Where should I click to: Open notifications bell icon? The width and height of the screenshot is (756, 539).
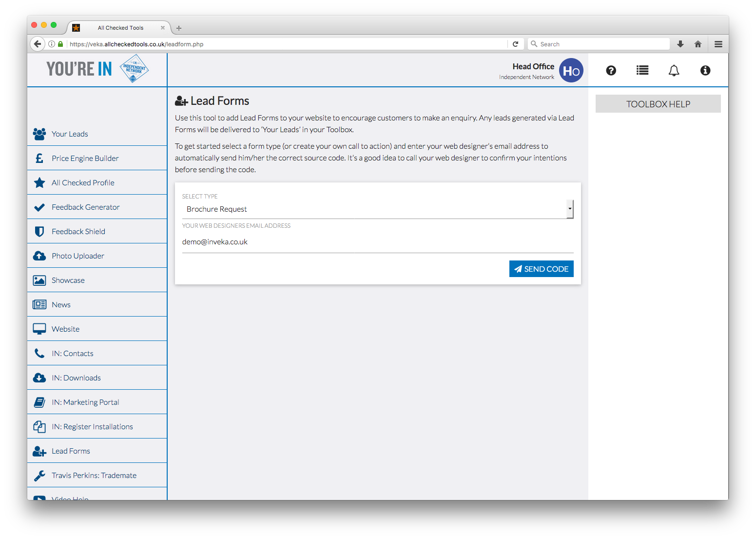[x=674, y=71]
